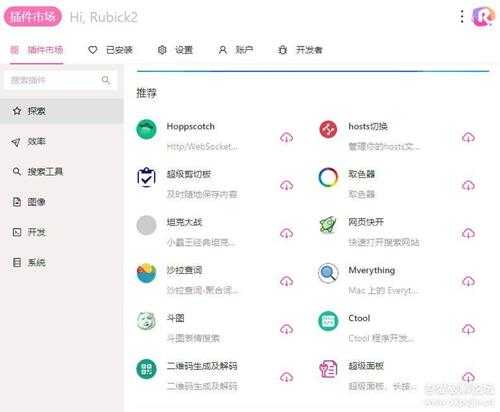Open the 超级剪切板 plugin title
Screen dimensions: 500x412
[189, 174]
